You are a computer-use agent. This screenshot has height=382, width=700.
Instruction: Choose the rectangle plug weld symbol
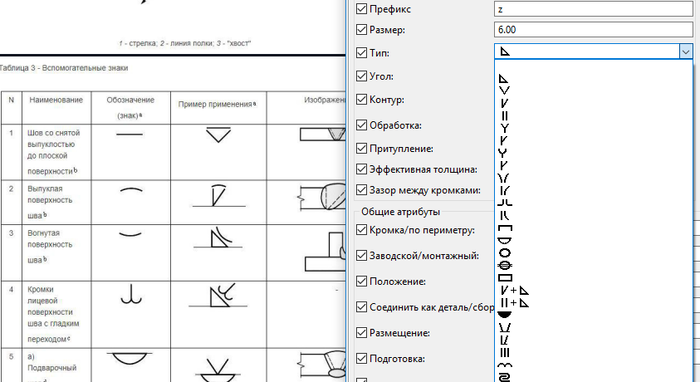tap(505, 278)
